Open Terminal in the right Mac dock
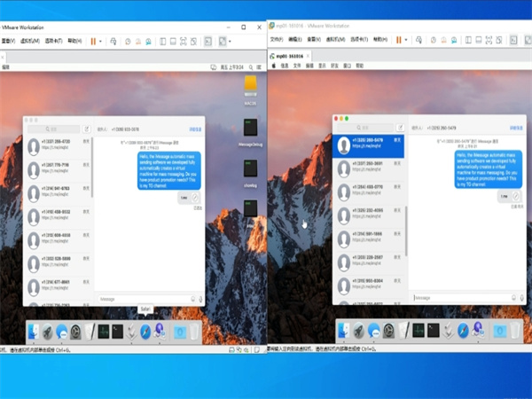 (433, 331)
